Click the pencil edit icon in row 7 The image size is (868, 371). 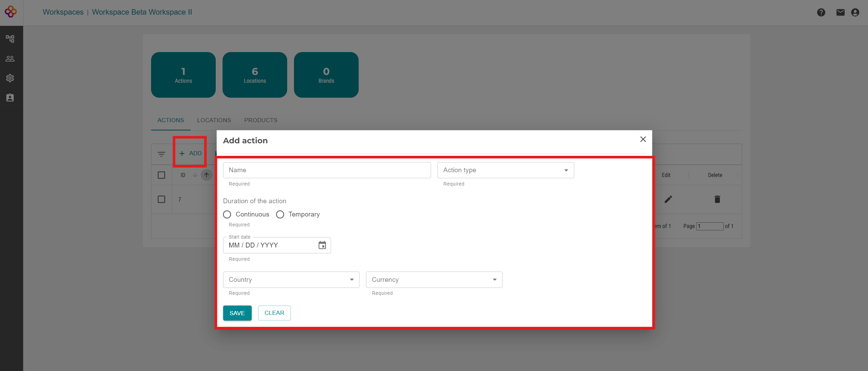click(668, 199)
